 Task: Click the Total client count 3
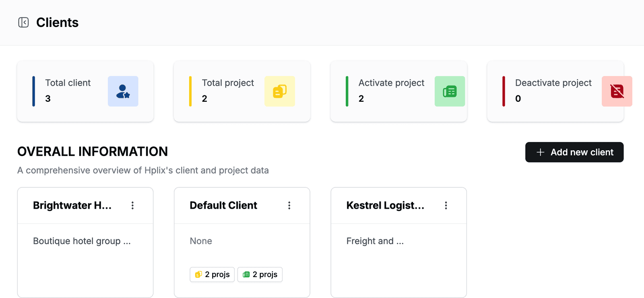[48, 99]
